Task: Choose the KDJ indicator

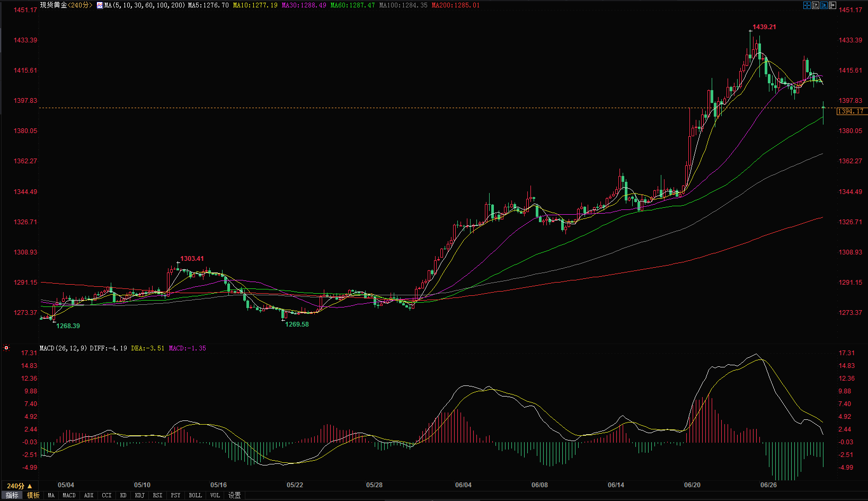Action: click(x=139, y=495)
